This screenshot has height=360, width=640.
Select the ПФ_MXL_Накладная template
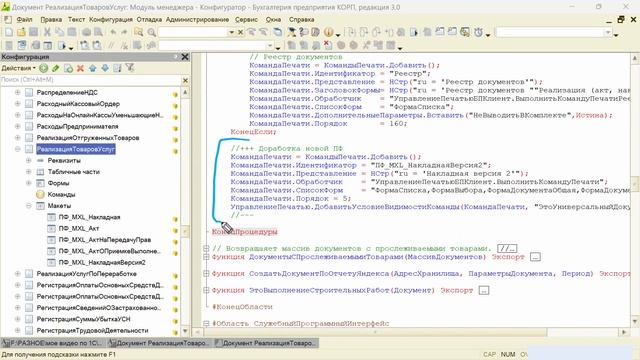(89, 217)
